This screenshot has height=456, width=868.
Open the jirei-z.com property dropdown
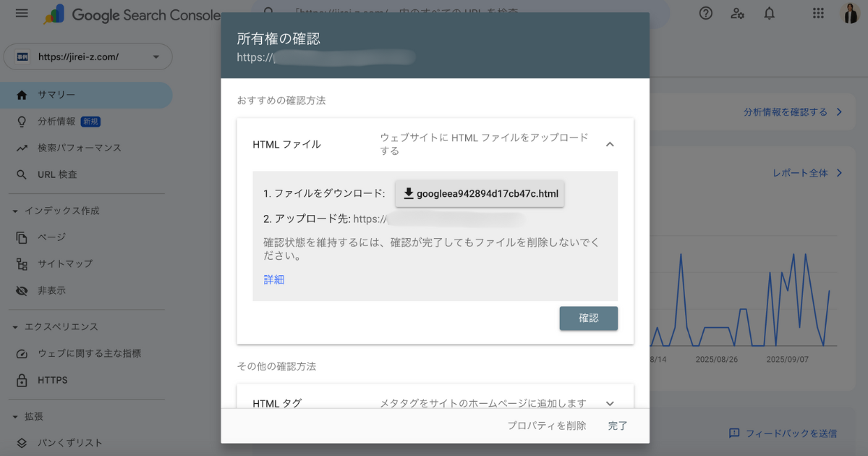(88, 57)
